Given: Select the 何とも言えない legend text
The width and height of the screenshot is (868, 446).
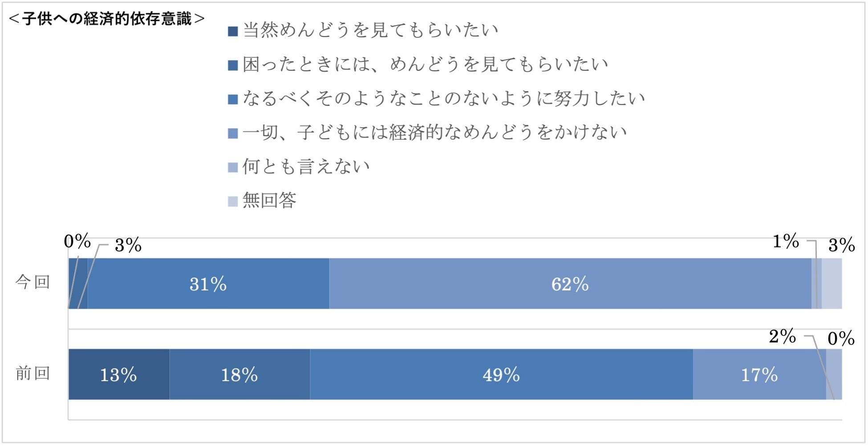Looking at the screenshot, I should pos(306,166).
